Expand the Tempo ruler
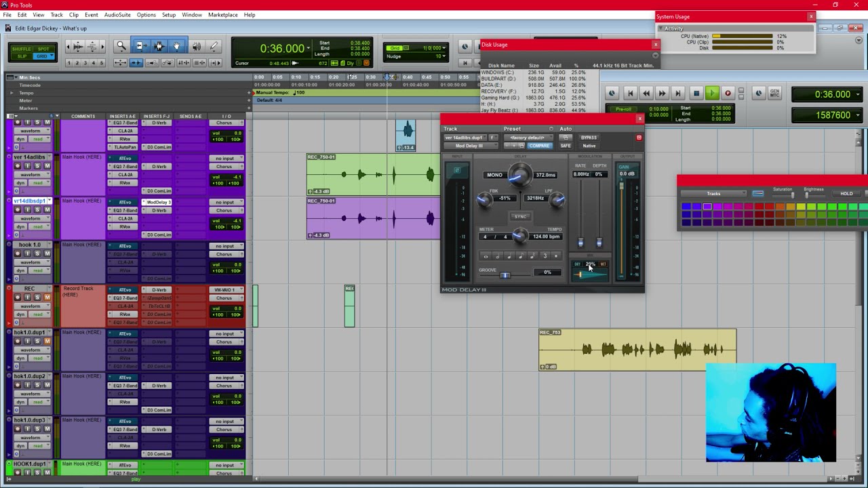 [11, 93]
